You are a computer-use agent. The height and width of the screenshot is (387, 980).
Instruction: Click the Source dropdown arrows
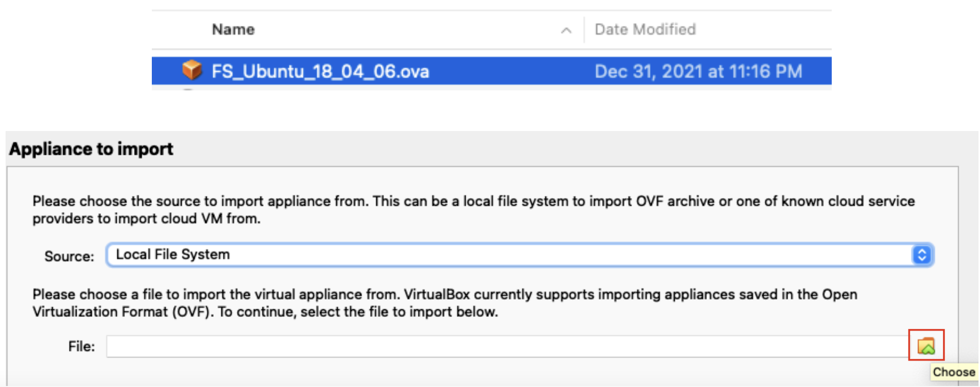(922, 254)
